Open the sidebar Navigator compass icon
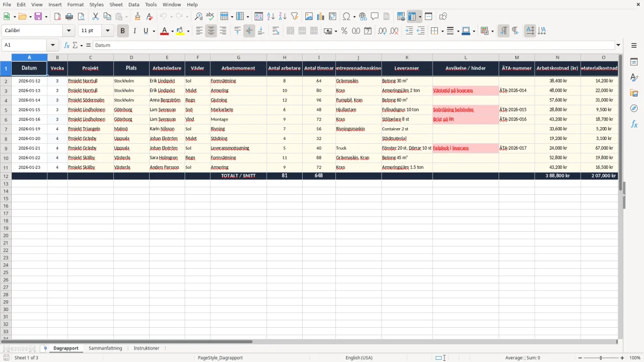The image size is (644, 362). [634, 108]
